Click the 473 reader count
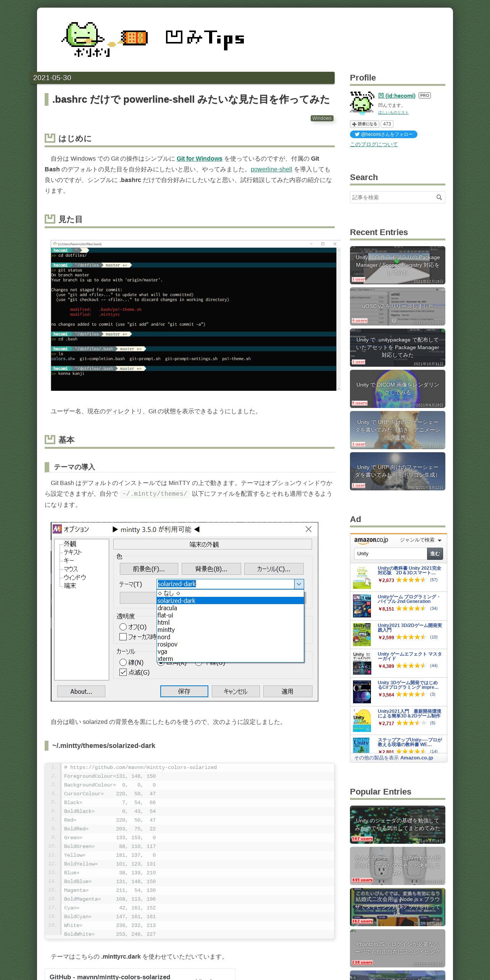The image size is (490, 980). 387,124
